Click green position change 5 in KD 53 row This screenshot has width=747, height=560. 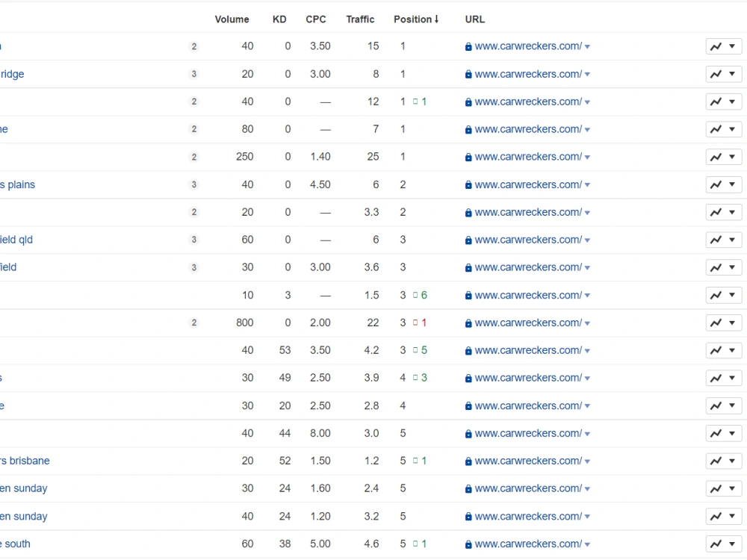[420, 350]
